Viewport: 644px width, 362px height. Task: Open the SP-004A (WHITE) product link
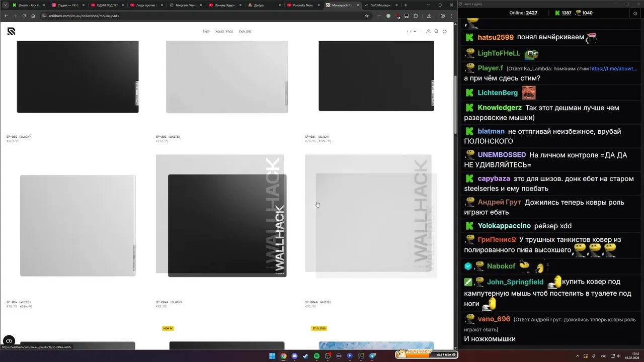click(x=318, y=302)
